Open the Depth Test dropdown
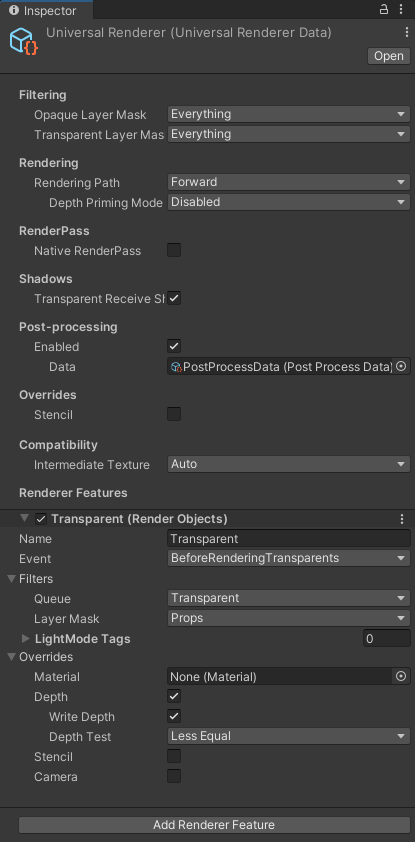Screen dimensions: 415x842 tap(289, 736)
